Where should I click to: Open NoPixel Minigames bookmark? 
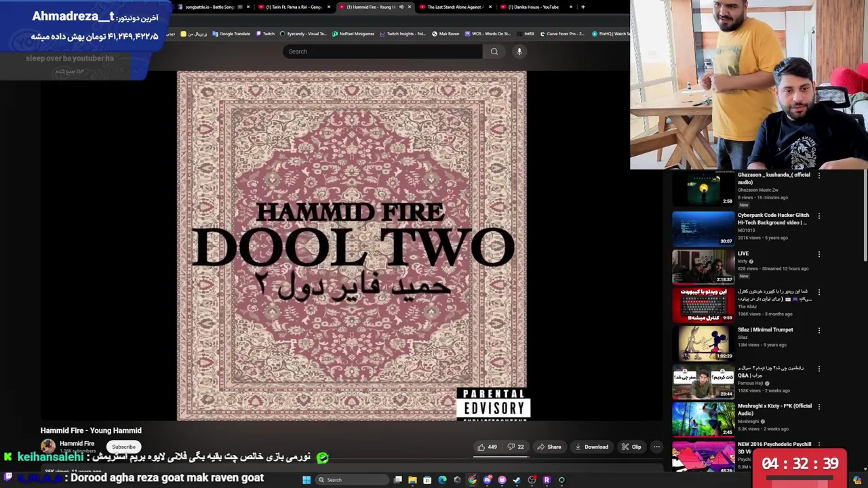[353, 34]
